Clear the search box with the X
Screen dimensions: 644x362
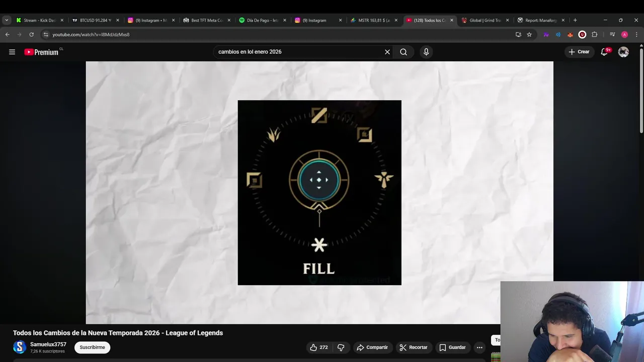click(x=387, y=52)
